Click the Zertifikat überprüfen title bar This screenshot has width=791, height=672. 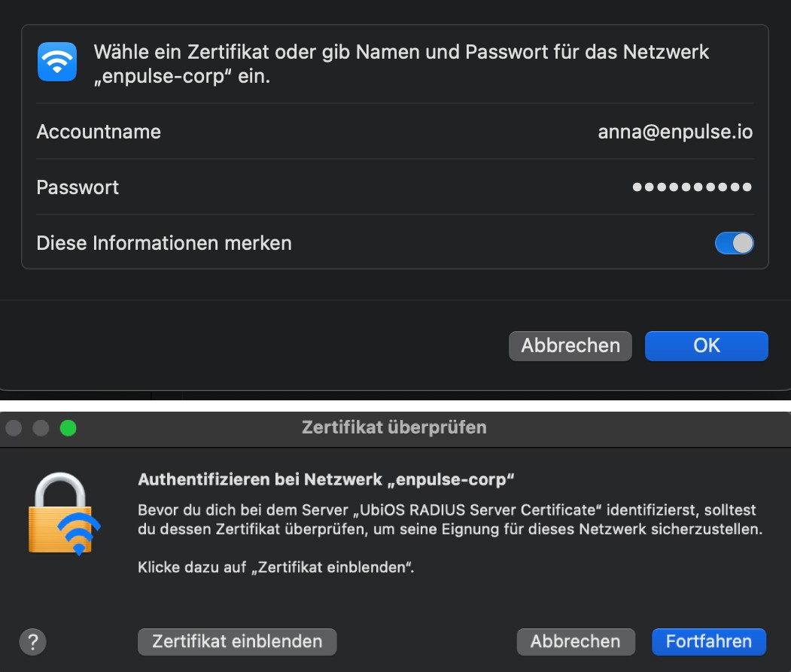coord(394,427)
